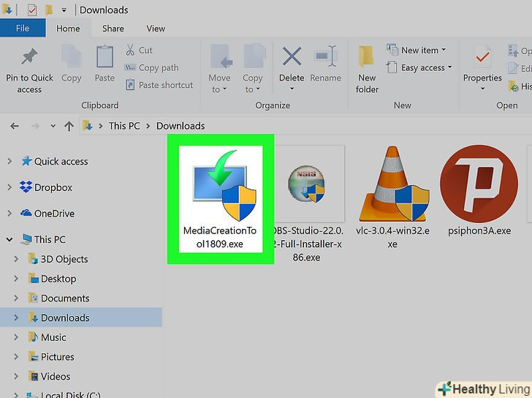This screenshot has height=398, width=532.
Task: Open Documents folder in sidebar
Action: point(65,298)
